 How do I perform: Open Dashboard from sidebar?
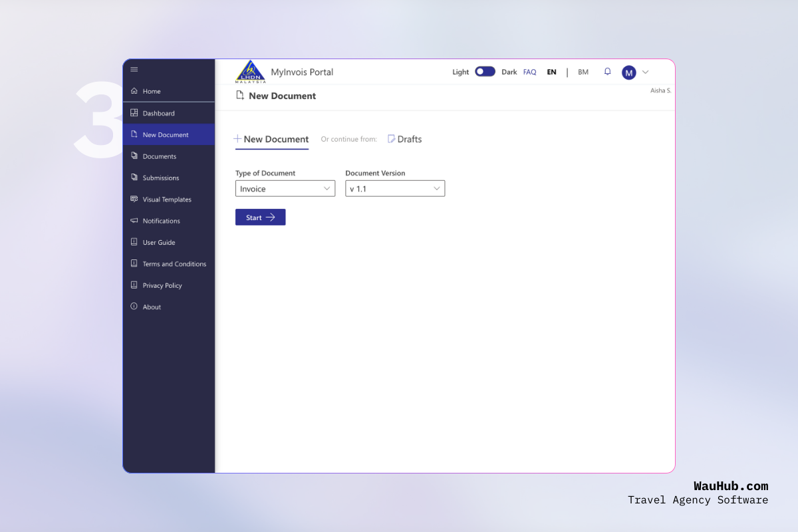click(x=169, y=113)
